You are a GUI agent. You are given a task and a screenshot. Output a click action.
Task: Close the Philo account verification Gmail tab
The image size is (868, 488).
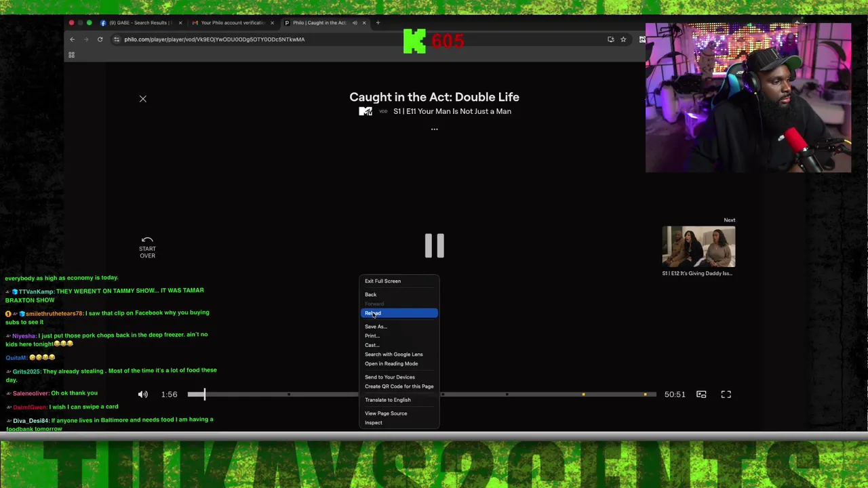click(272, 23)
